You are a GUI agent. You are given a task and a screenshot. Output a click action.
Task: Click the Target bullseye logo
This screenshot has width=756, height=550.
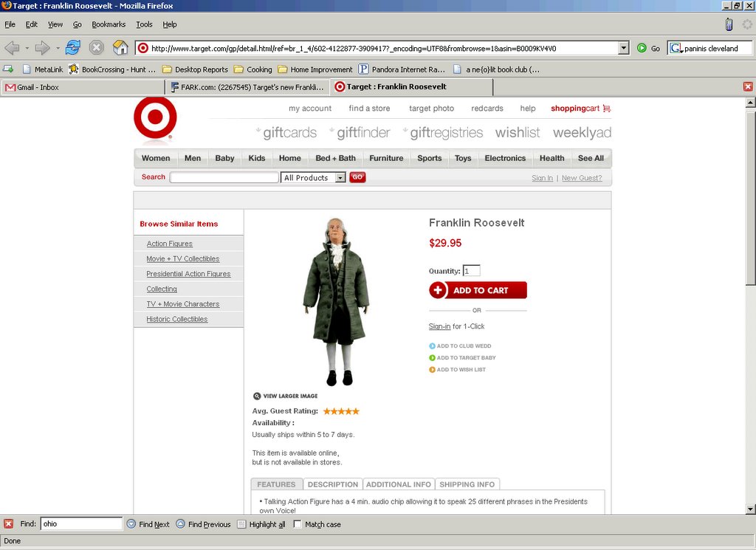click(155, 118)
